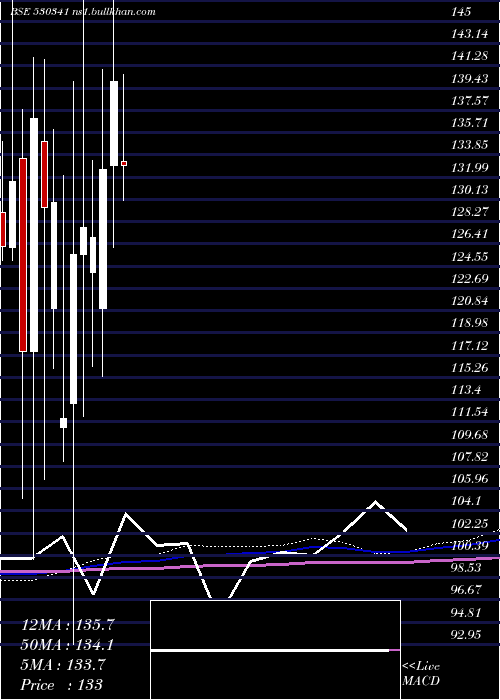Screen dimensions: 500x700
Task: Click the Price : 133 readout
Action: (x=62, y=684)
